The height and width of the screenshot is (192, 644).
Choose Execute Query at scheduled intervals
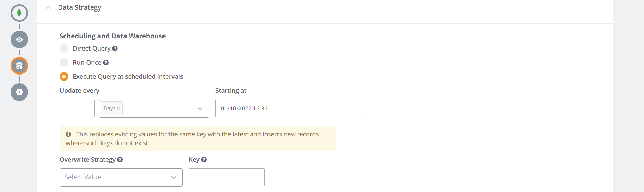point(64,77)
